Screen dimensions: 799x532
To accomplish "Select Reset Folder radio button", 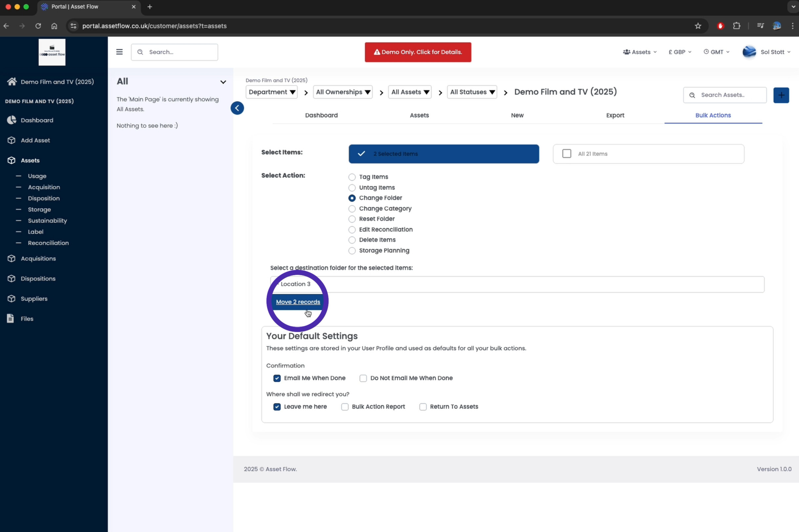I will click(352, 219).
